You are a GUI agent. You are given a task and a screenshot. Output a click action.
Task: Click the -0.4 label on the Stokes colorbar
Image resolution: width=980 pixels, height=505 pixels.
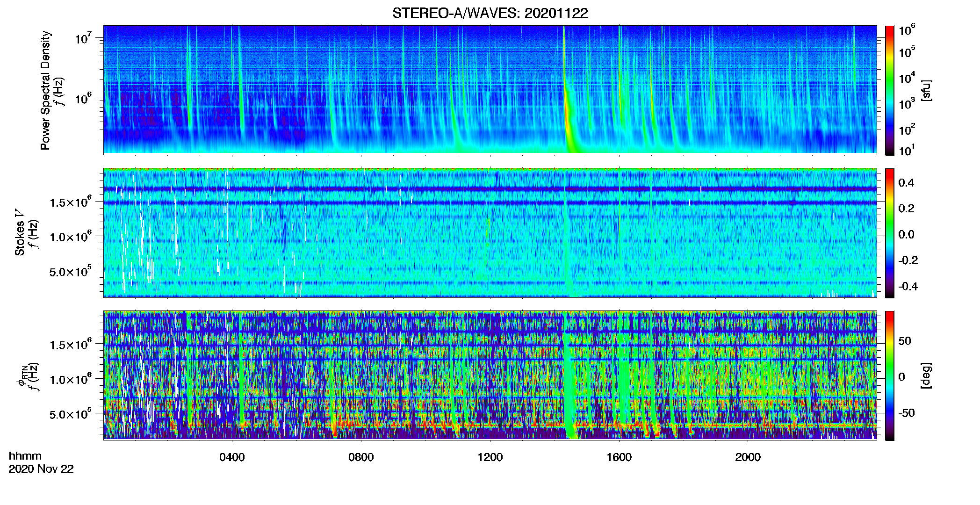[908, 286]
